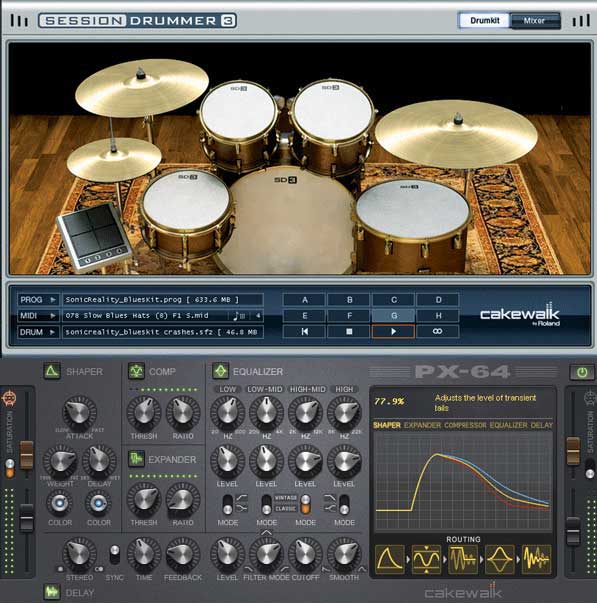Toggle the Equalizer module enable icon
The image size is (597, 604).
pyautogui.click(x=220, y=371)
